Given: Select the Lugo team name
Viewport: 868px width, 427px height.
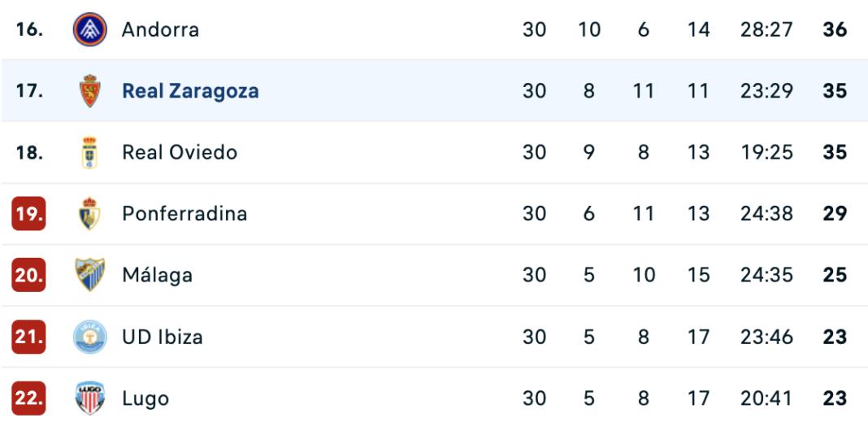Looking at the screenshot, I should [x=145, y=399].
